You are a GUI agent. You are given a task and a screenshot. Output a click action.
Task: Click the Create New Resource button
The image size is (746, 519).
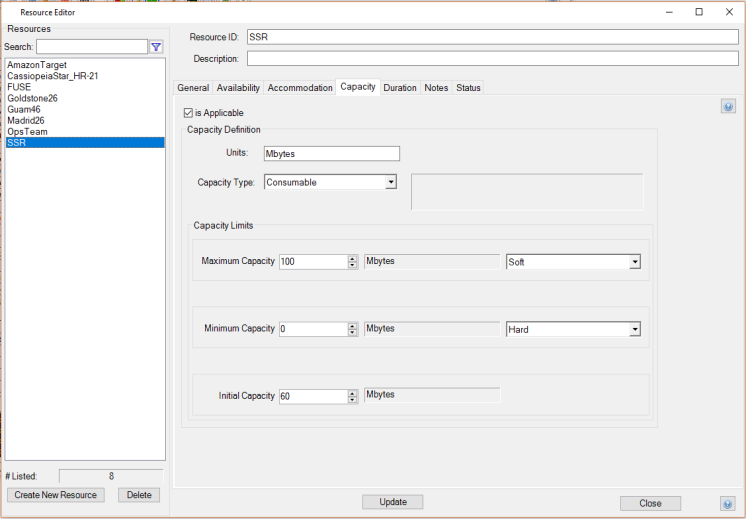tap(56, 495)
